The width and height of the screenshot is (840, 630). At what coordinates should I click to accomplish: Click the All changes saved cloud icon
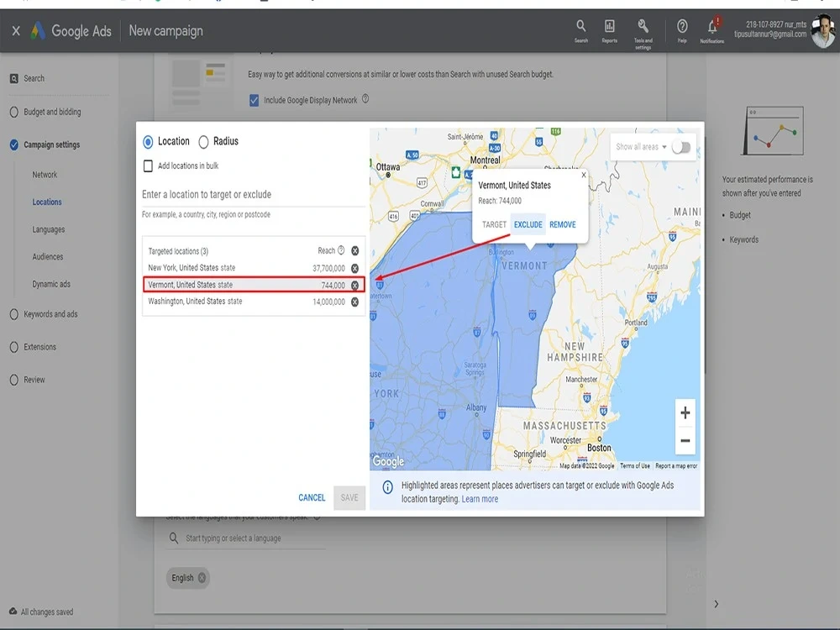point(13,612)
